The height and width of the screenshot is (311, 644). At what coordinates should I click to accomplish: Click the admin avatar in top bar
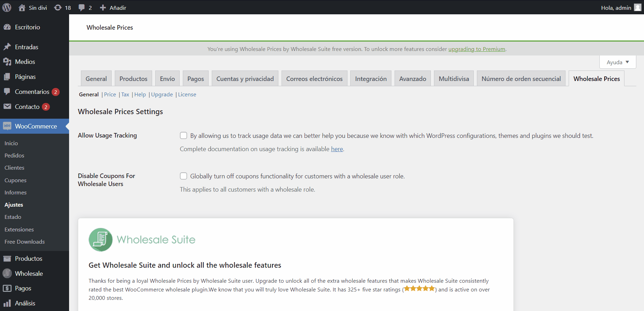click(637, 8)
